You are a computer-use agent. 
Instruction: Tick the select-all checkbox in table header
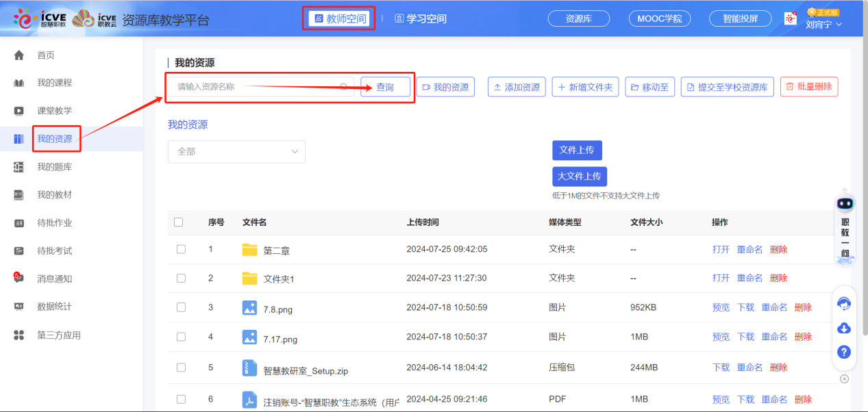pyautogui.click(x=179, y=222)
